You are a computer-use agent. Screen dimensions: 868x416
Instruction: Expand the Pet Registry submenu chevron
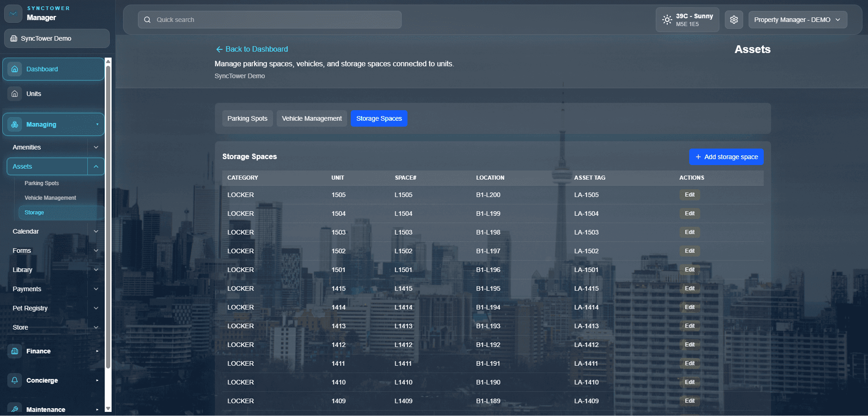(96, 308)
